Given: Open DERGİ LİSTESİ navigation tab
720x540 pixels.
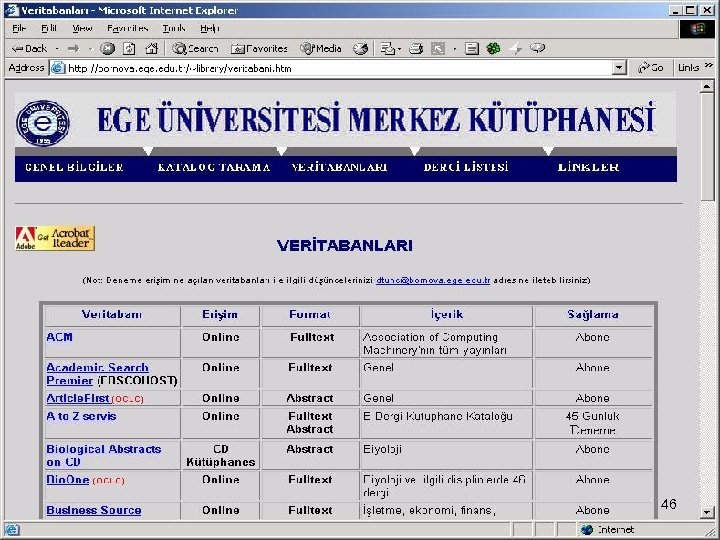Looking at the screenshot, I should pos(466,167).
